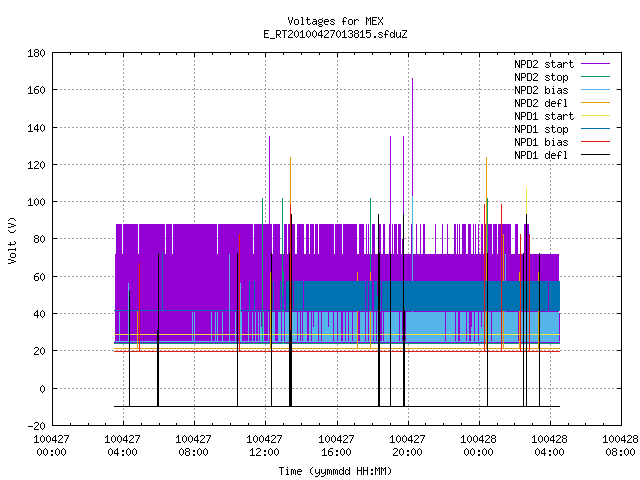640x480 pixels.
Task: Click y-axis tick value 140
Action: (x=36, y=128)
